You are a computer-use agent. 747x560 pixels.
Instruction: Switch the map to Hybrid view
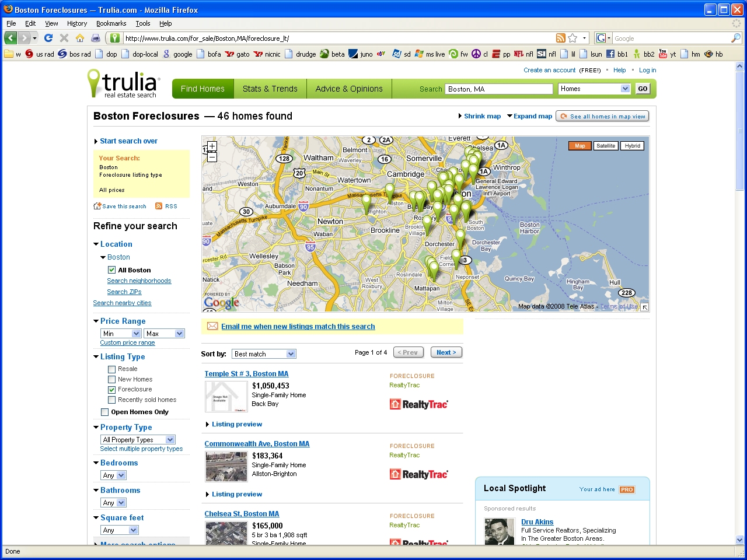click(632, 146)
